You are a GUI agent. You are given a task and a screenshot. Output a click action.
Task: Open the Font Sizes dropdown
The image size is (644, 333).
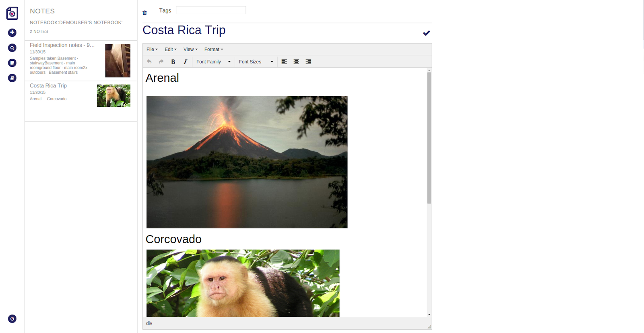[x=256, y=62]
